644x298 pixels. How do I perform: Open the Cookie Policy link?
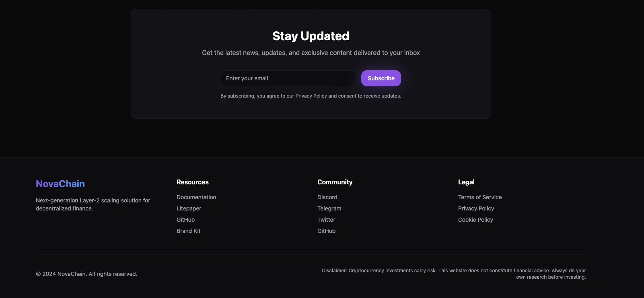coord(475,220)
